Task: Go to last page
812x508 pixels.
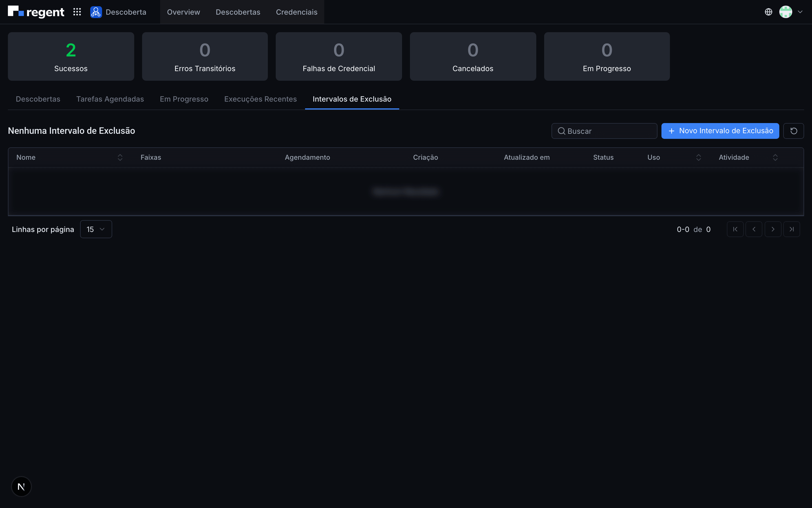Action: click(791, 229)
